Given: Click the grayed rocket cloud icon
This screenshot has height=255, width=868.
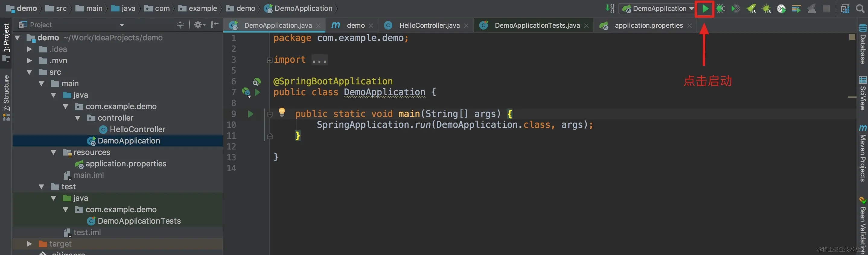Looking at the screenshot, I should [x=811, y=8].
